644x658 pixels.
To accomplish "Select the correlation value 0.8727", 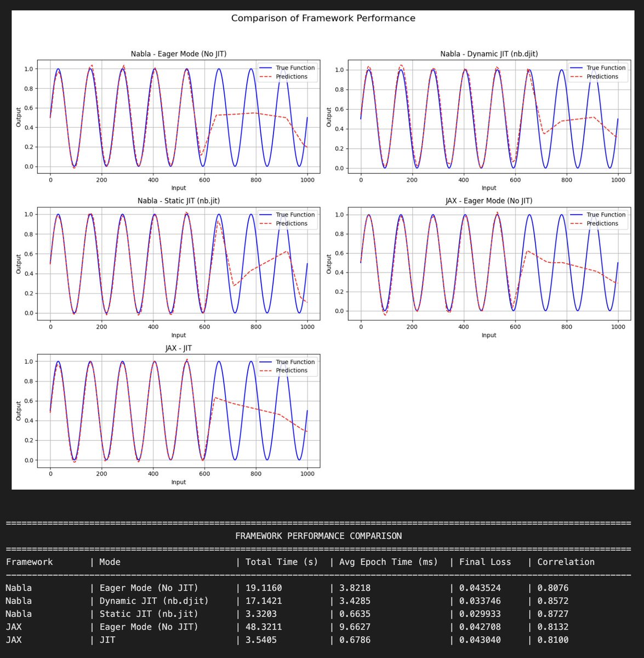I will click(553, 614).
